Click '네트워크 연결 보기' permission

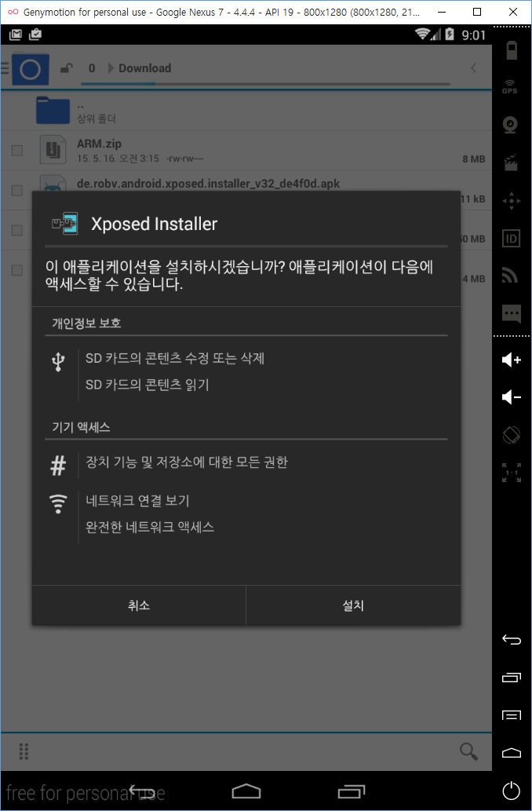click(x=137, y=500)
